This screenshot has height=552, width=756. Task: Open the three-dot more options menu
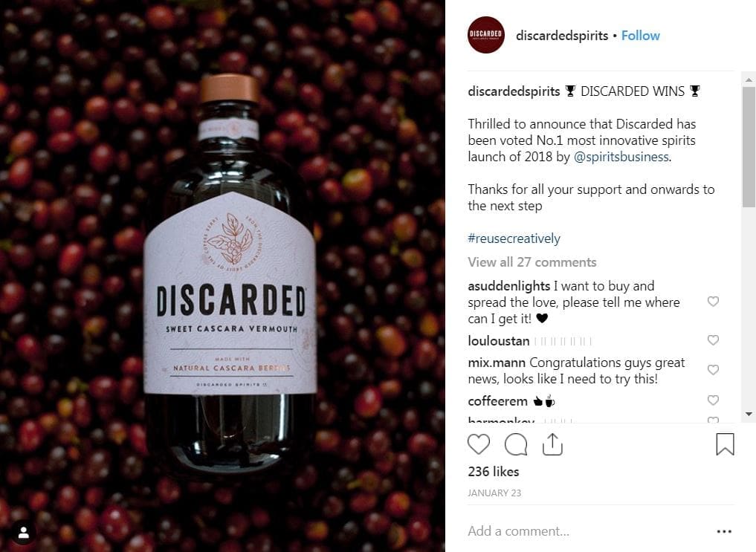(x=724, y=531)
